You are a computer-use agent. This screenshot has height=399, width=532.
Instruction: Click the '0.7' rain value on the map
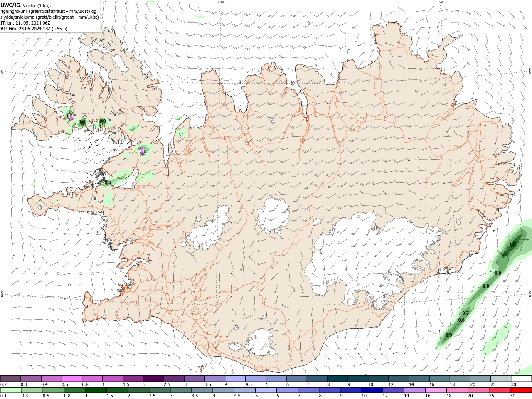[x=465, y=313]
